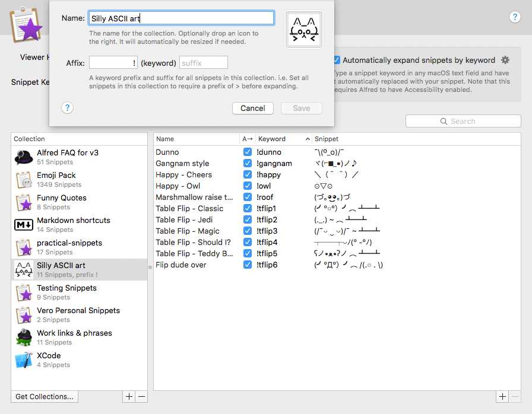The image size is (532, 414).
Task: Select the Markdown shortcuts collection icon
Action: coord(24,225)
